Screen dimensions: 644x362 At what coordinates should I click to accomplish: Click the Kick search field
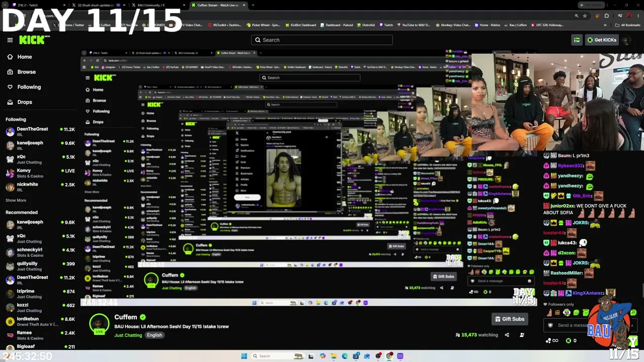click(322, 40)
